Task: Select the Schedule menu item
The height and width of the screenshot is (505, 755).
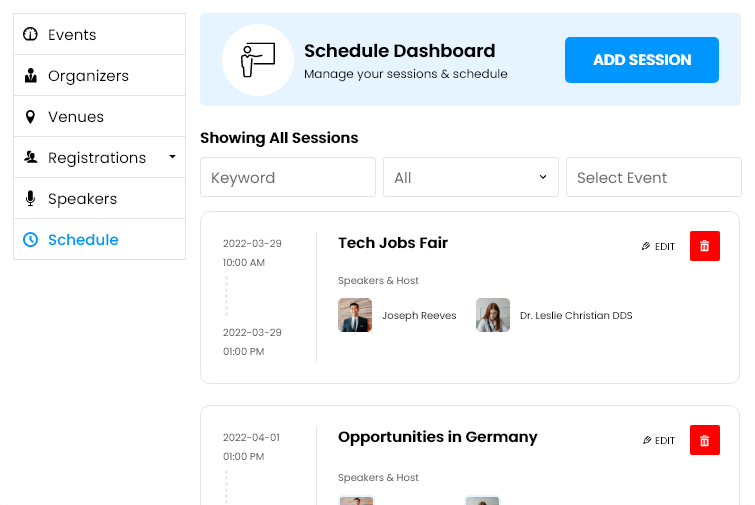Action: (99, 239)
